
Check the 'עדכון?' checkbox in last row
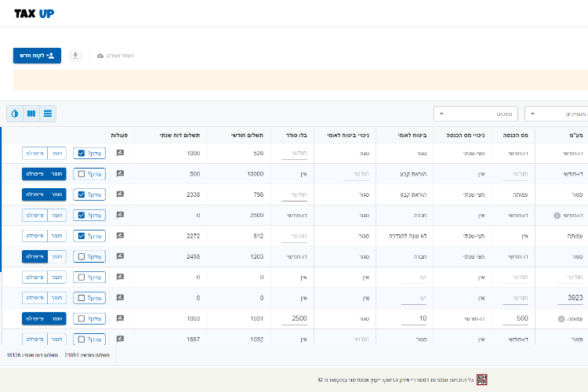click(x=82, y=339)
